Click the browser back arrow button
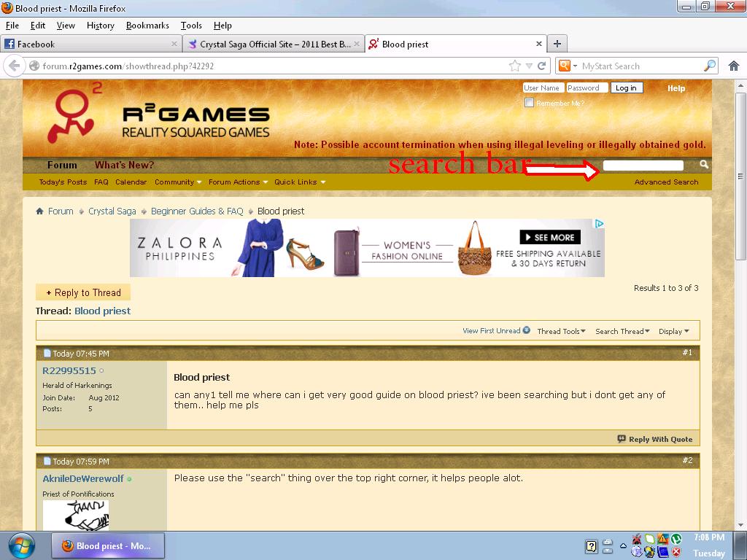This screenshot has height=560, width=747. pos(14,66)
